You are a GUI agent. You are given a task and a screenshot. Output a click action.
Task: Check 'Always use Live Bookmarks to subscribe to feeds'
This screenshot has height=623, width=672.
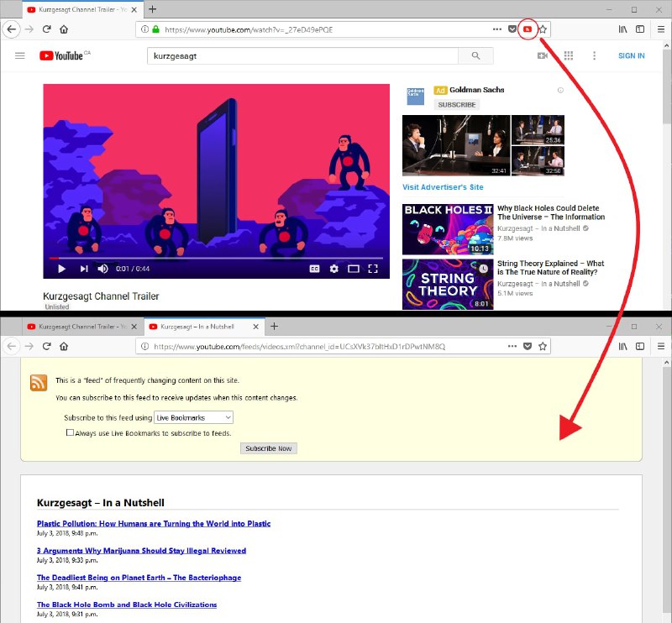pyautogui.click(x=70, y=432)
